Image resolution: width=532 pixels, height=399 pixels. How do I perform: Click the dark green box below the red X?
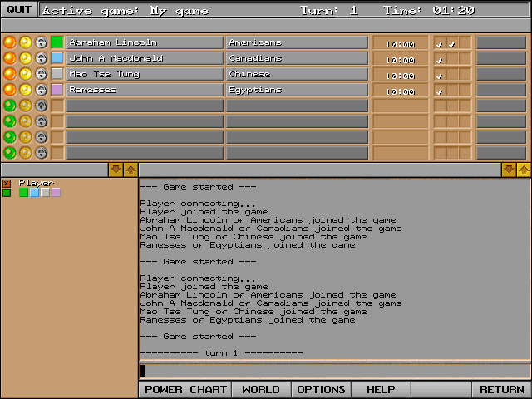[x=7, y=193]
